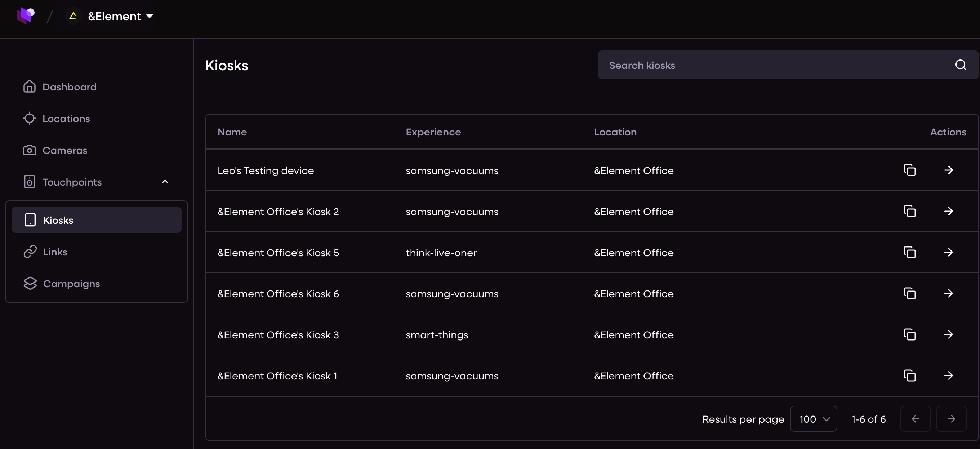
Task: Click the Kiosks tablet icon
Action: (x=30, y=220)
